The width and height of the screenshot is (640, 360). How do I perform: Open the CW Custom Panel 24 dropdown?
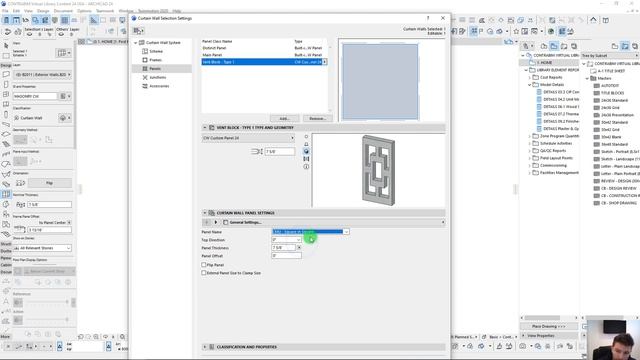point(248,138)
